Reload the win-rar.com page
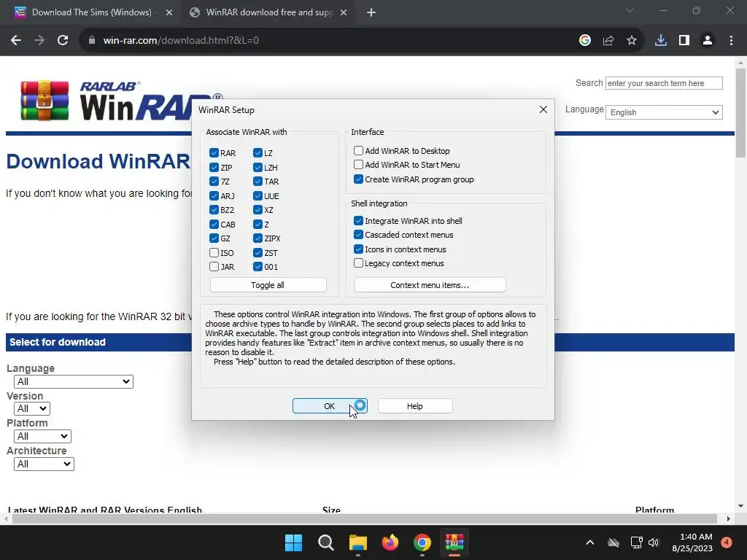Image resolution: width=747 pixels, height=560 pixels. [x=63, y=41]
